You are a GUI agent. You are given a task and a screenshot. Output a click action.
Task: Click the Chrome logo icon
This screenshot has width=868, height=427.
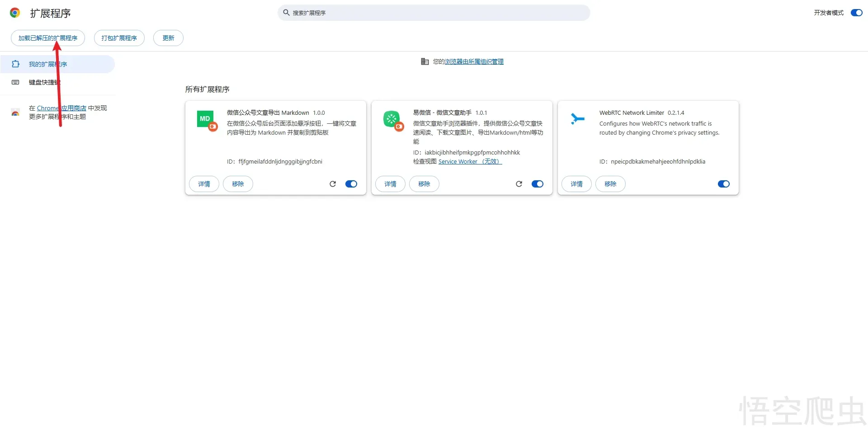coord(15,13)
